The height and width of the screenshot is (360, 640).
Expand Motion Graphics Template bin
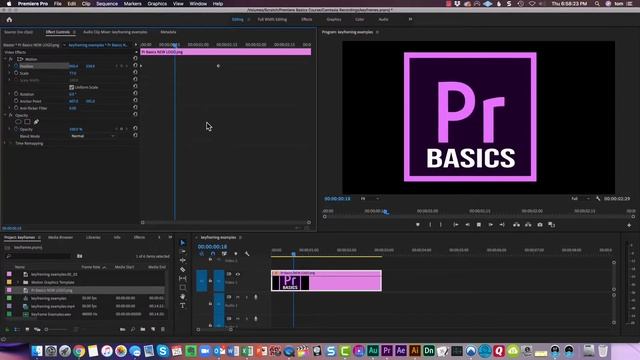tap(18, 282)
